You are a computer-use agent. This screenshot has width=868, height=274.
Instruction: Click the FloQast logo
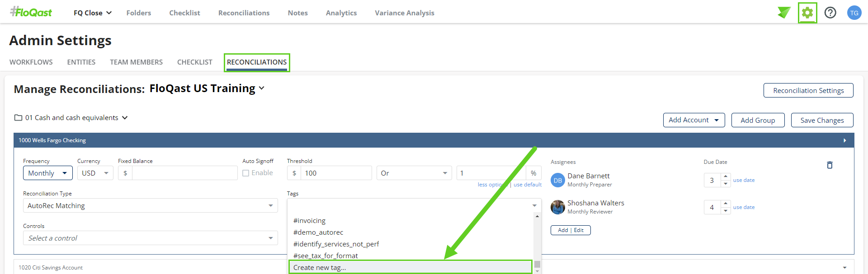[31, 12]
